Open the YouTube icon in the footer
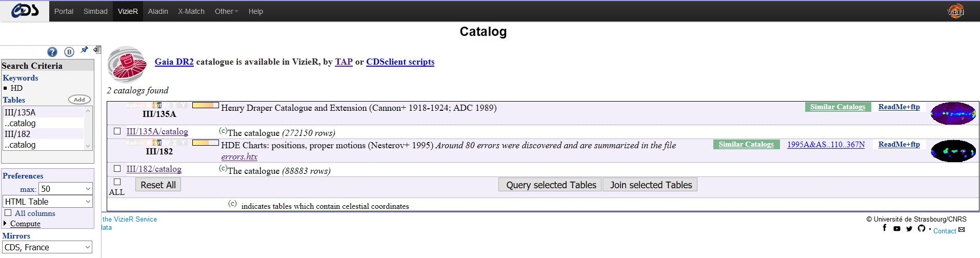This screenshot has height=258, width=980. point(897,229)
